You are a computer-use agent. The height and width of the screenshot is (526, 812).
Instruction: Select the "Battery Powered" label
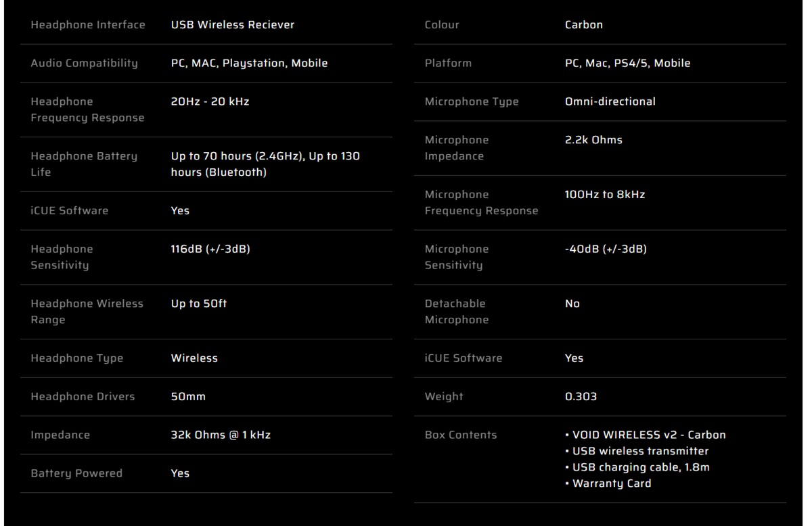coord(76,473)
